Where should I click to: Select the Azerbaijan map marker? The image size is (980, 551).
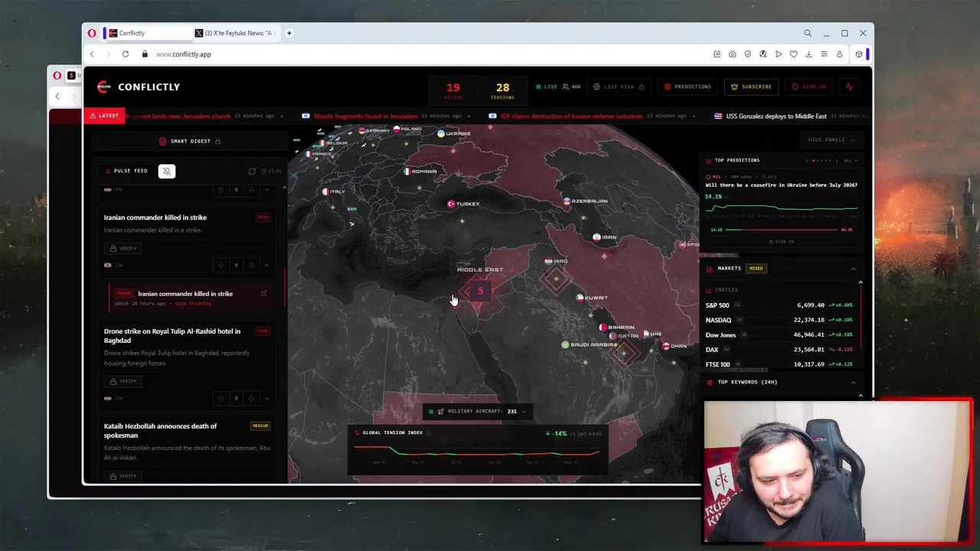[x=585, y=201]
